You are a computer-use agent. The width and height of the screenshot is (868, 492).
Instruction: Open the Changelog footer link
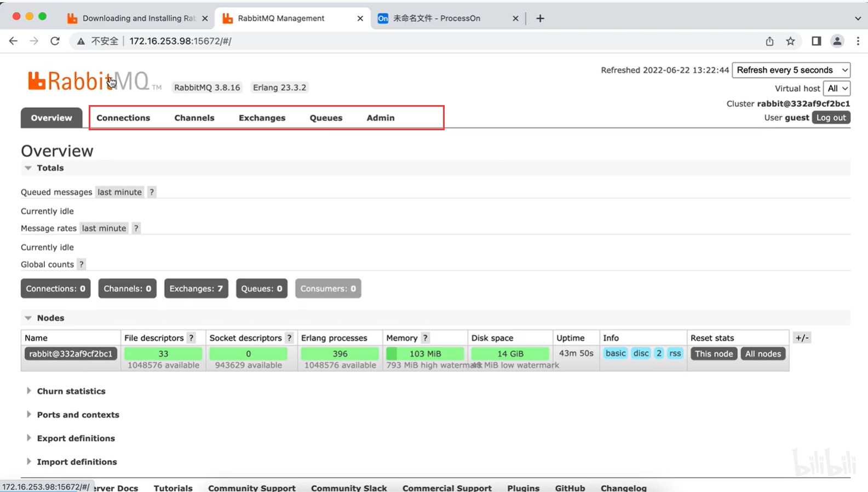[x=624, y=488]
